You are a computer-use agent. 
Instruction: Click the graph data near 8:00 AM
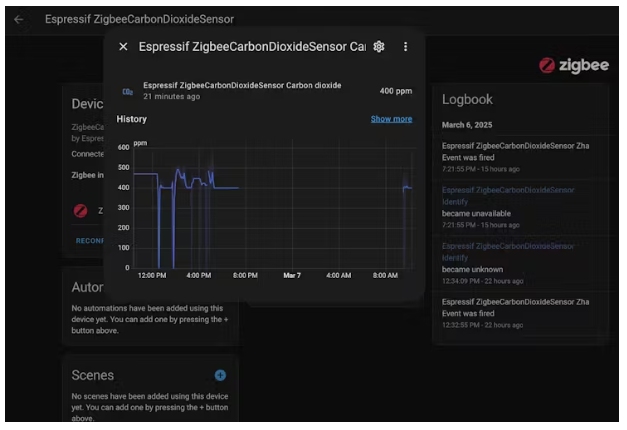click(406, 187)
